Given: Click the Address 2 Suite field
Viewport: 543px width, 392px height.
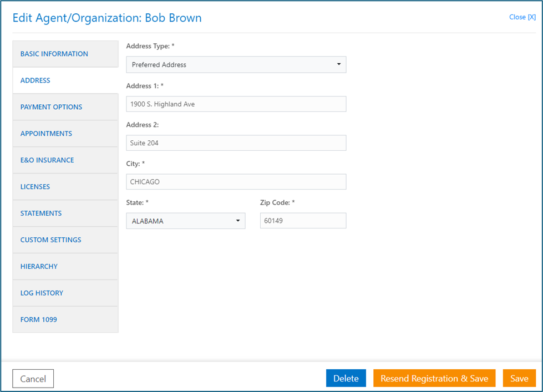Looking at the screenshot, I should [x=236, y=142].
